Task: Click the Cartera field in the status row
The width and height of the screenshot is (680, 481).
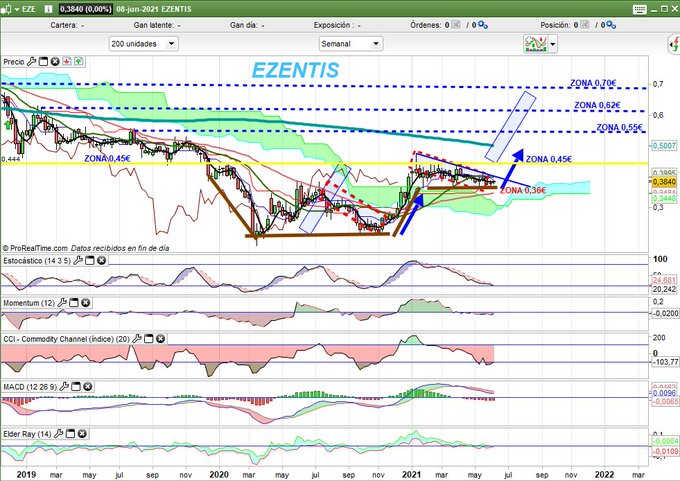Action: point(68,25)
